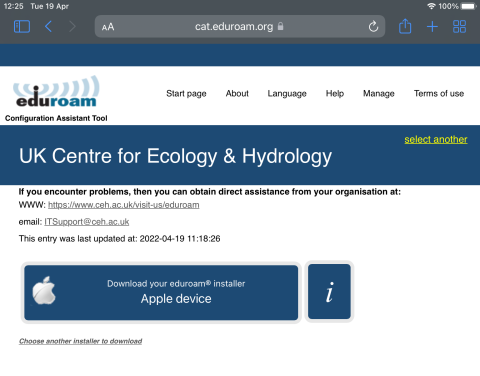This screenshot has height=376, width=480.
Task: Open the Share sheet icon
Action: tap(405, 26)
